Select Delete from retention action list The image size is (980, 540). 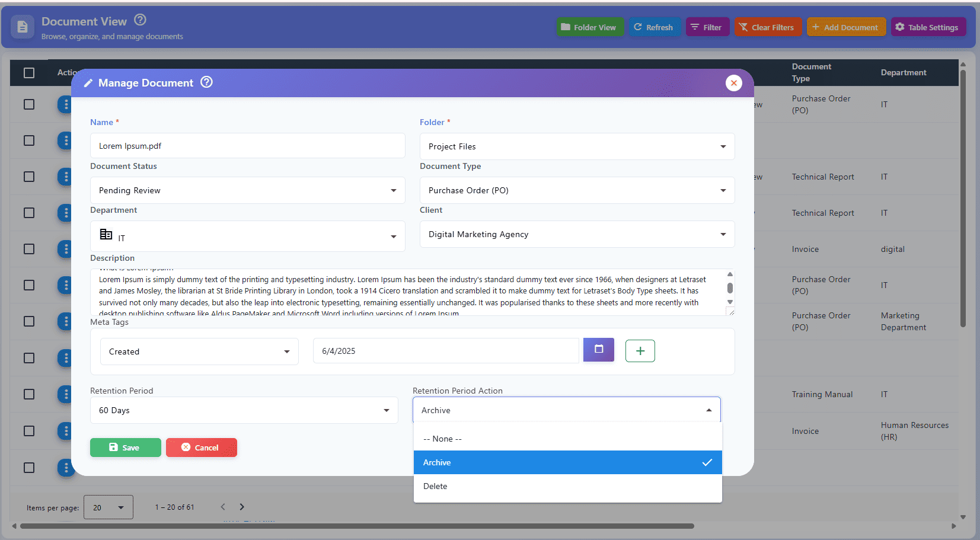click(x=567, y=486)
